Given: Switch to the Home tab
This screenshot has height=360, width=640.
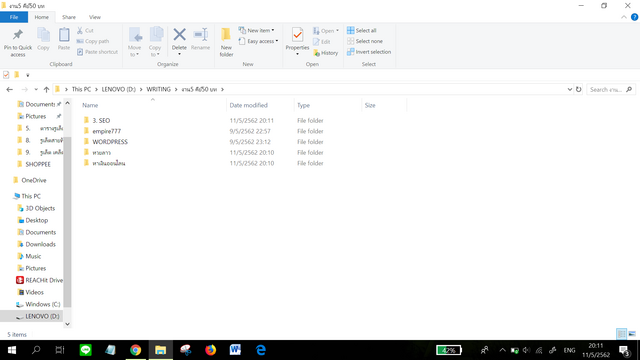Looking at the screenshot, I should click(42, 17).
